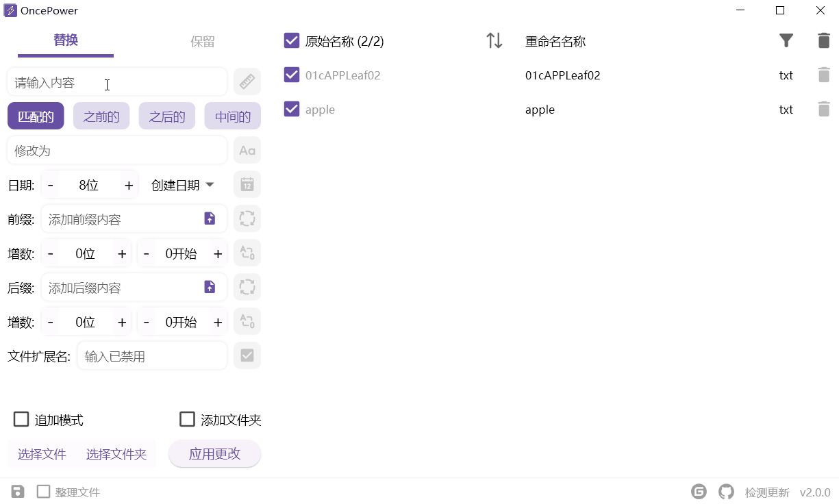
Task: Click the trash icon on the apple file row
Action: (824, 109)
